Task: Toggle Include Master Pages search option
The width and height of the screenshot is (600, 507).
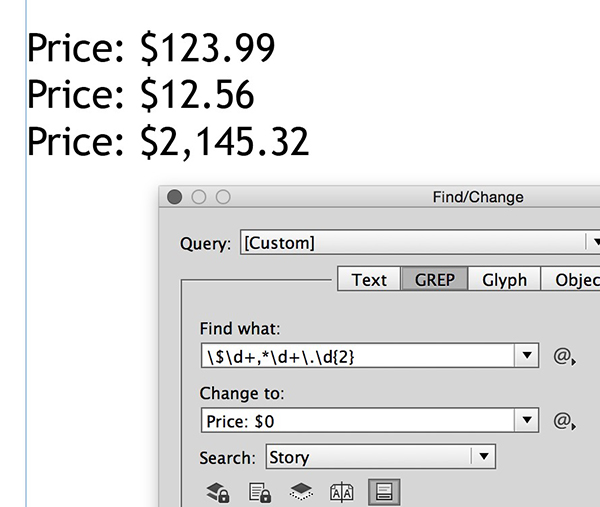Action: tap(342, 492)
